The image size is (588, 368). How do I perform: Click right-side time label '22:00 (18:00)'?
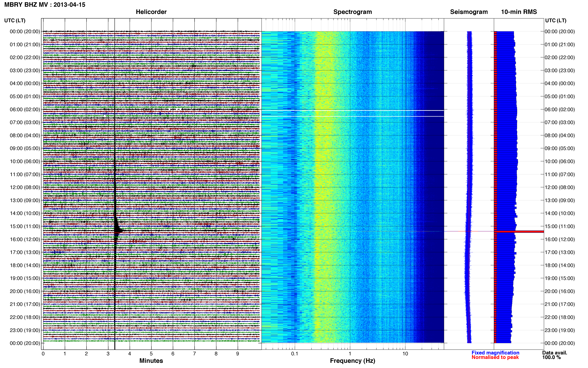(560, 317)
